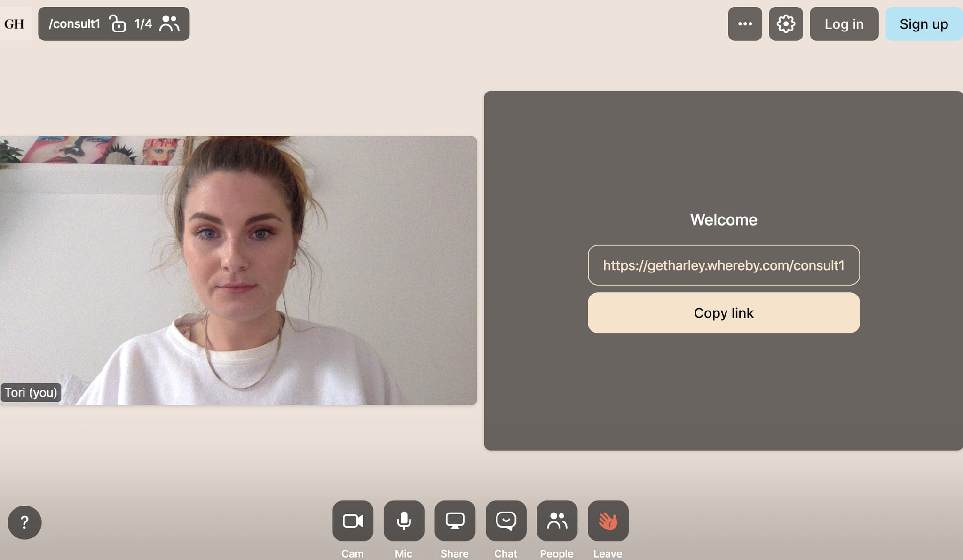Image resolution: width=963 pixels, height=560 pixels.
Task: Click the GH logo in top corner
Action: click(x=15, y=23)
